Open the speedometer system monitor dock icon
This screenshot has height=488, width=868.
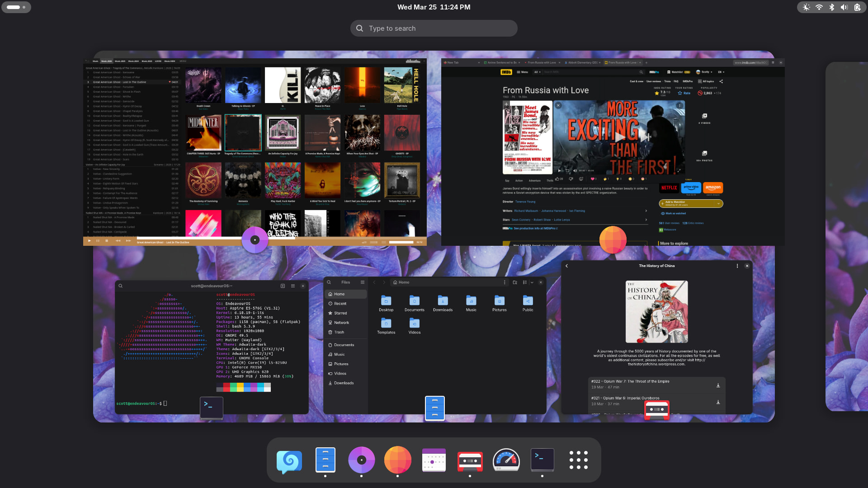click(x=506, y=460)
